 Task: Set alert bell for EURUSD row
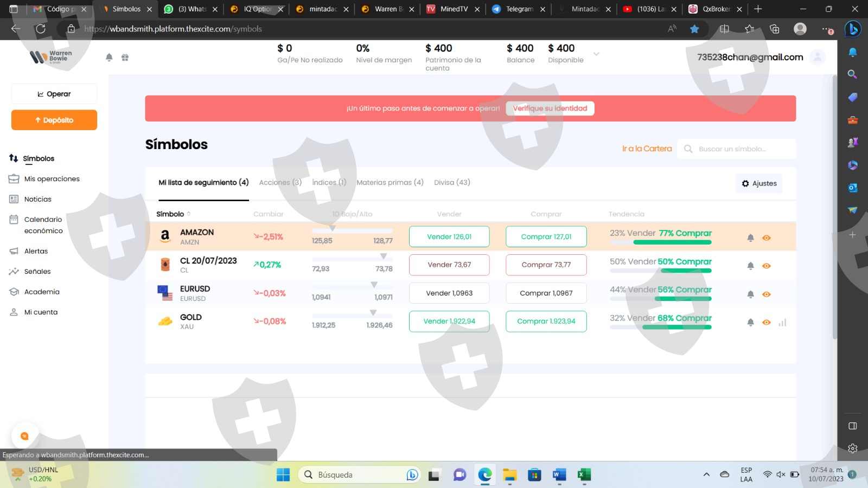coord(750,294)
